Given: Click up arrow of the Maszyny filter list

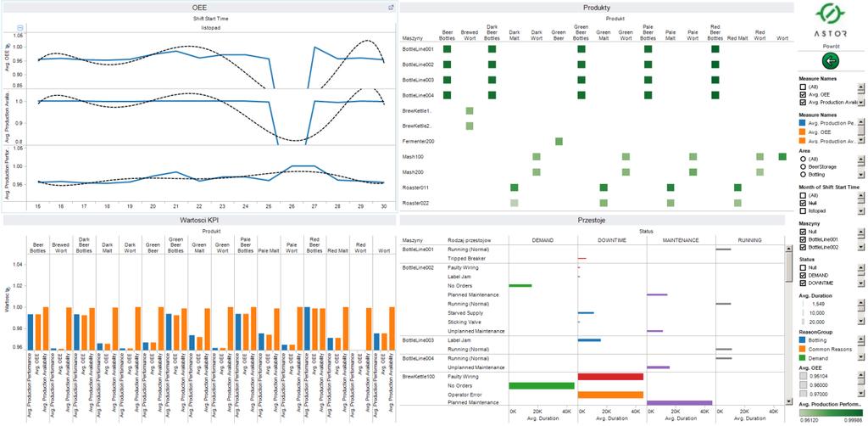Looking at the screenshot, I should 860,232.
